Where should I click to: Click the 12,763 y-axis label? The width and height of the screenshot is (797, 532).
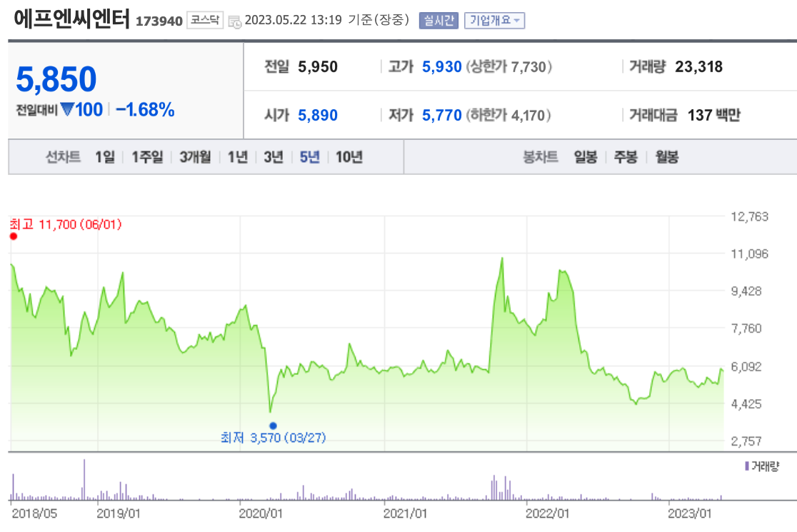750,217
